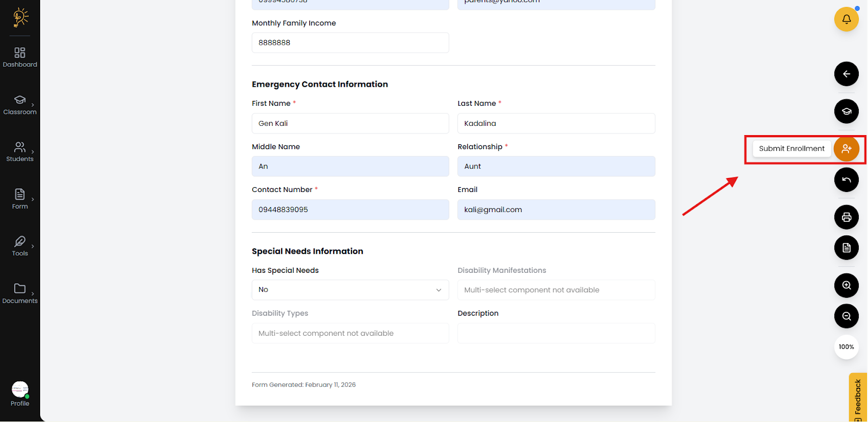Open the Form sidebar menu
This screenshot has width=868, height=422.
20,199
